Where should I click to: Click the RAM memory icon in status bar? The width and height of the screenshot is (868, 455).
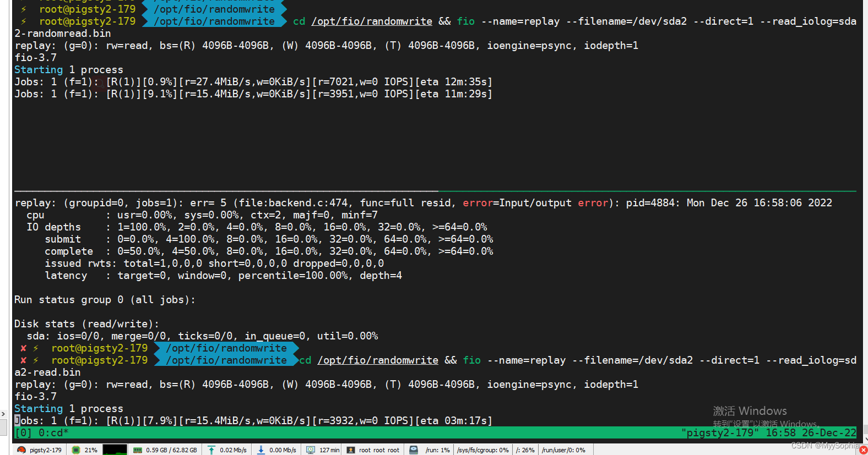[138, 450]
